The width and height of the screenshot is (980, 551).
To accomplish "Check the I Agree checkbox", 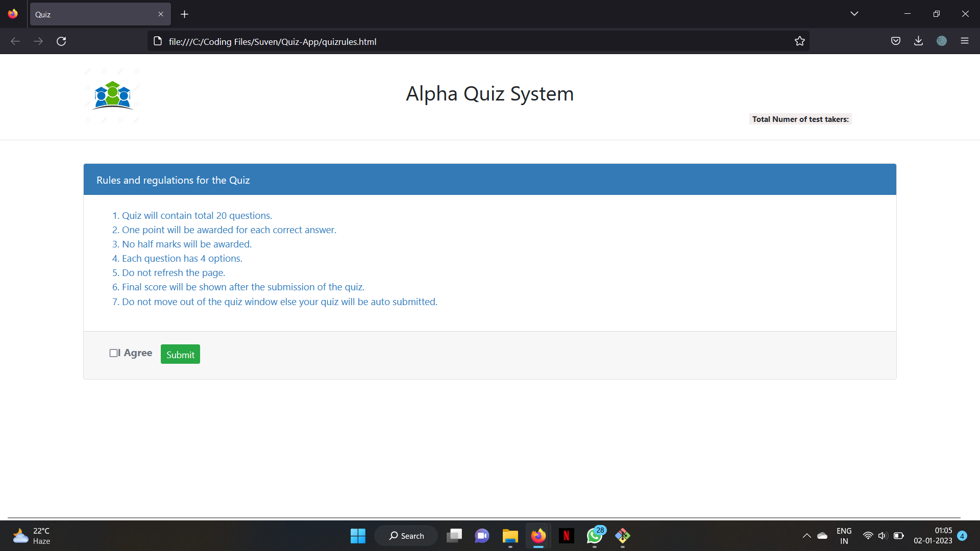I will click(114, 353).
